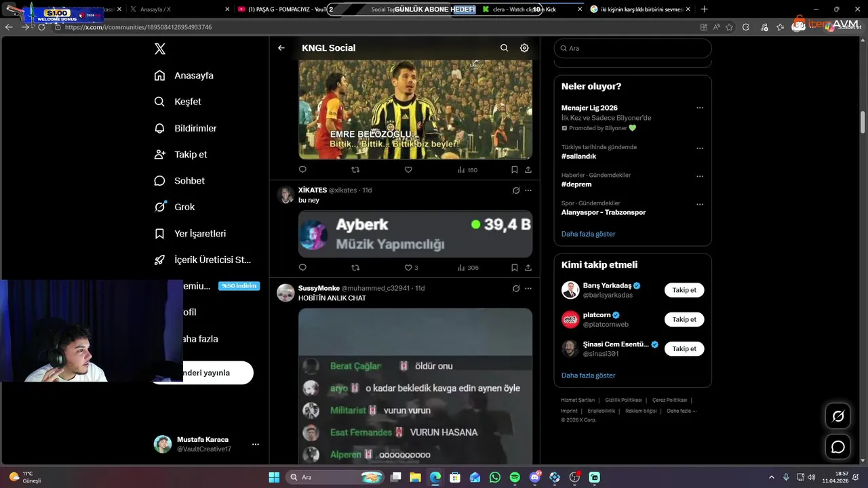The width and height of the screenshot is (868, 488).
Task: Bookmark the Emre Belözoğlu video post
Action: [x=515, y=170]
